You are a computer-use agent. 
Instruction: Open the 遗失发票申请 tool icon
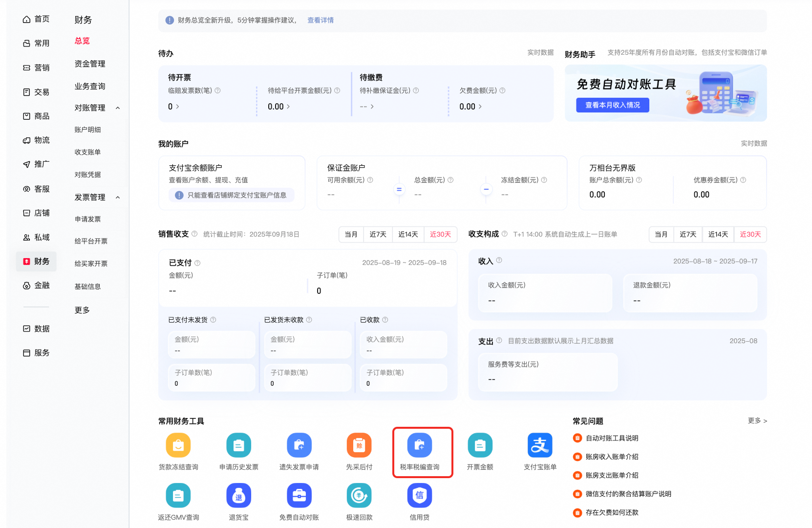click(x=299, y=445)
